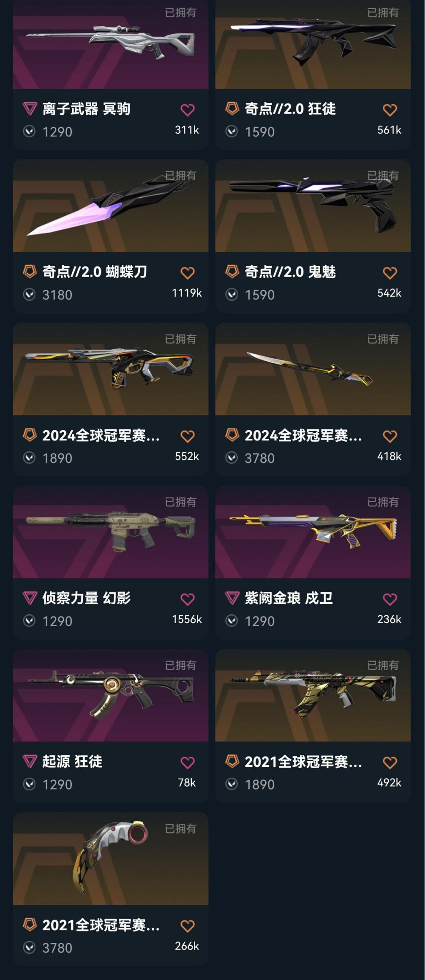Click heart on 侦察力量 幻影 card

coord(188,600)
